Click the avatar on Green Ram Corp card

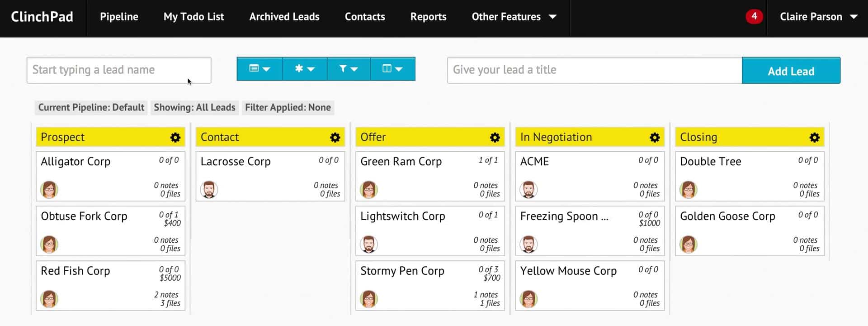point(369,190)
